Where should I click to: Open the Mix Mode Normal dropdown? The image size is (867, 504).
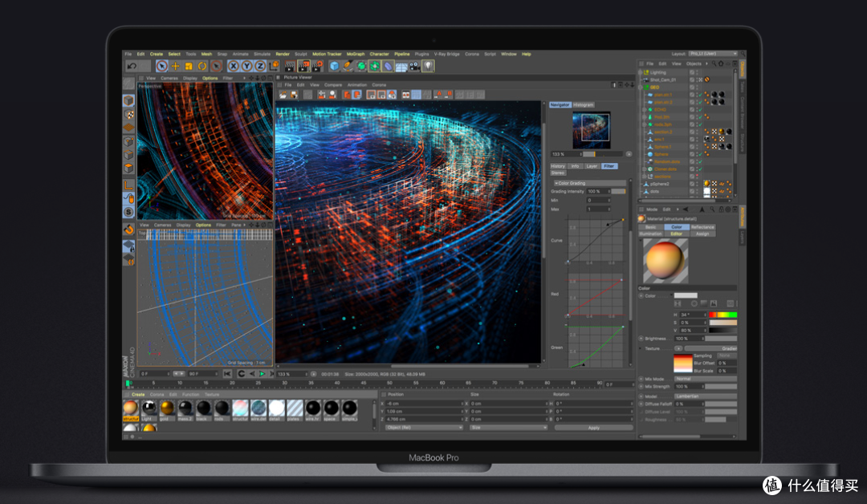706,379
